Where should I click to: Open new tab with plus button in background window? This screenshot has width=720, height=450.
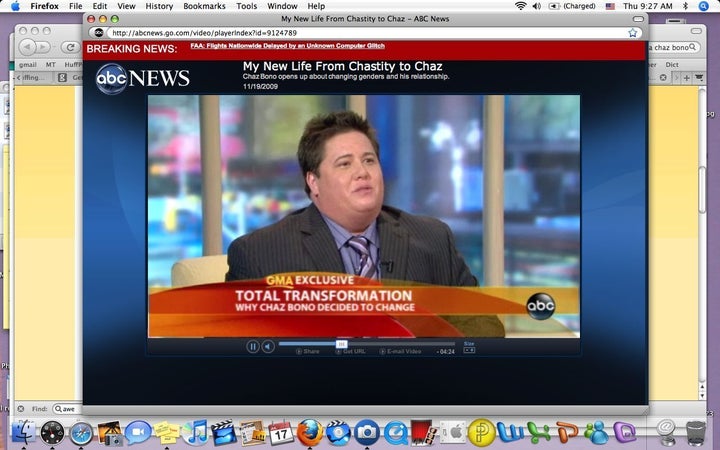(x=686, y=78)
